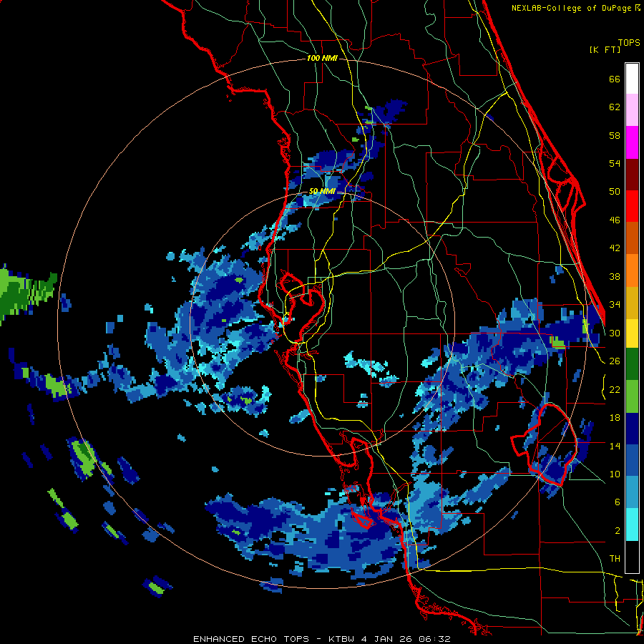This screenshot has width=644, height=644.
Task: Select the magenta legend color swatch
Action: [632, 142]
